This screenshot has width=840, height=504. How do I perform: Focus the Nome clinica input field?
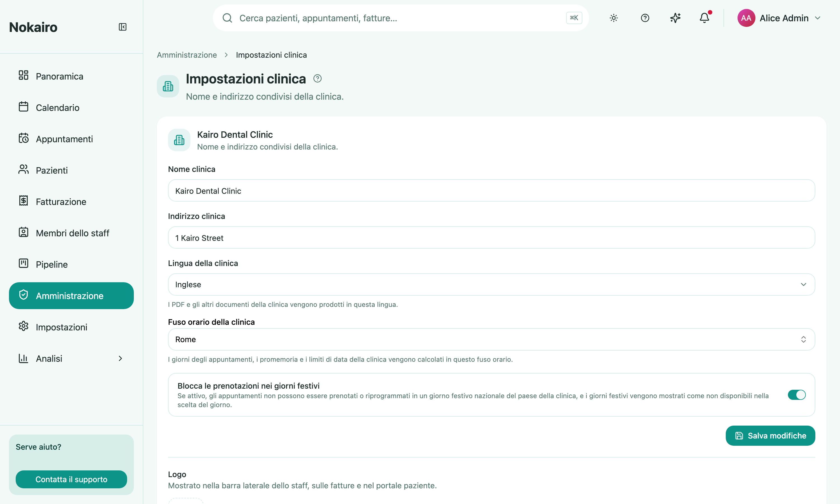pyautogui.click(x=491, y=190)
